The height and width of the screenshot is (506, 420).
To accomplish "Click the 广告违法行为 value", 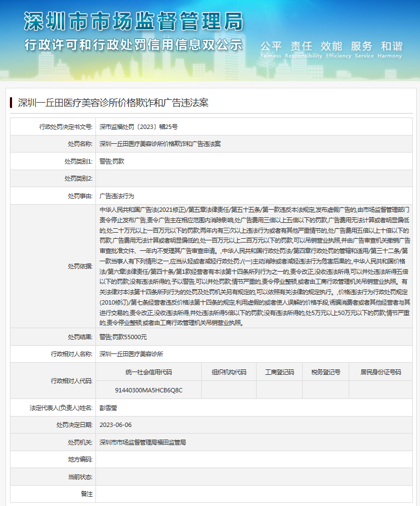I will click(117, 196).
